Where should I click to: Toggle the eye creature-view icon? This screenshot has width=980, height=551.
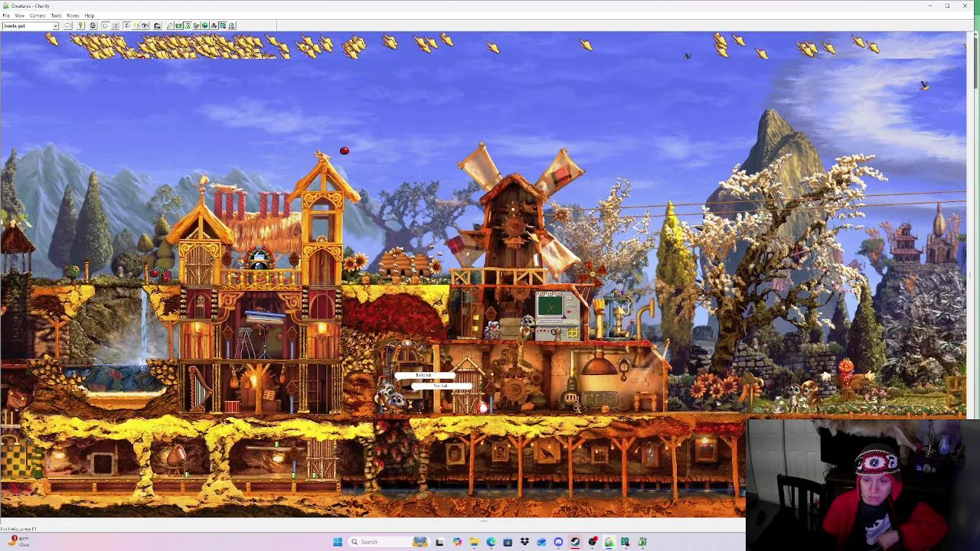coord(145,26)
